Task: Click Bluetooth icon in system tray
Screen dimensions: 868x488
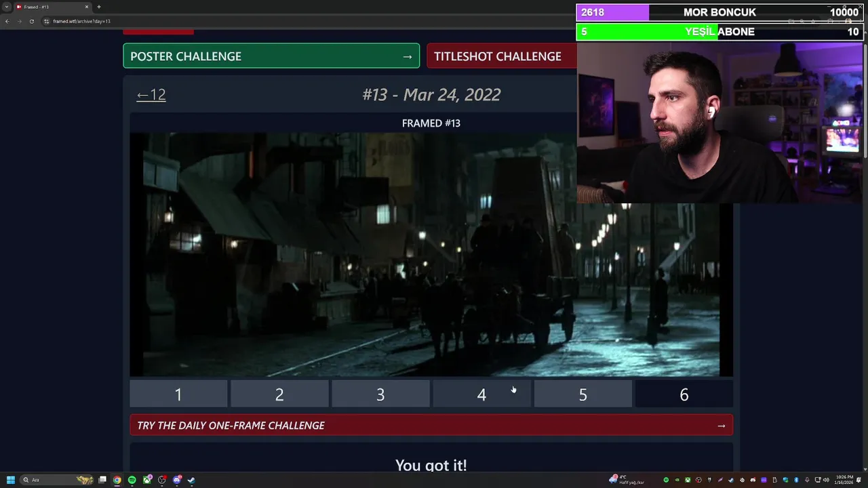Action: (796, 480)
